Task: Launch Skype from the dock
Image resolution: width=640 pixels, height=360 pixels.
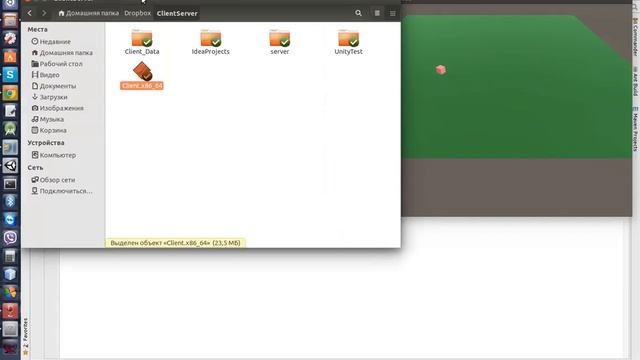Action: 10,74
